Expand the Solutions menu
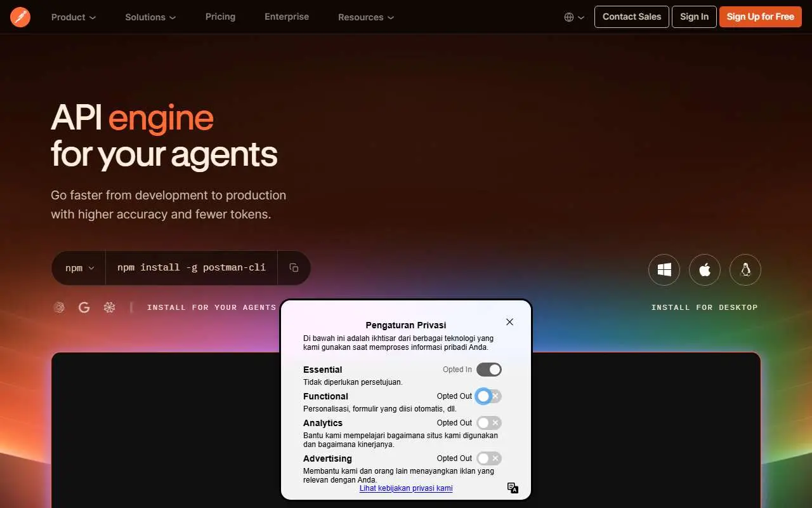812x508 pixels. point(150,17)
